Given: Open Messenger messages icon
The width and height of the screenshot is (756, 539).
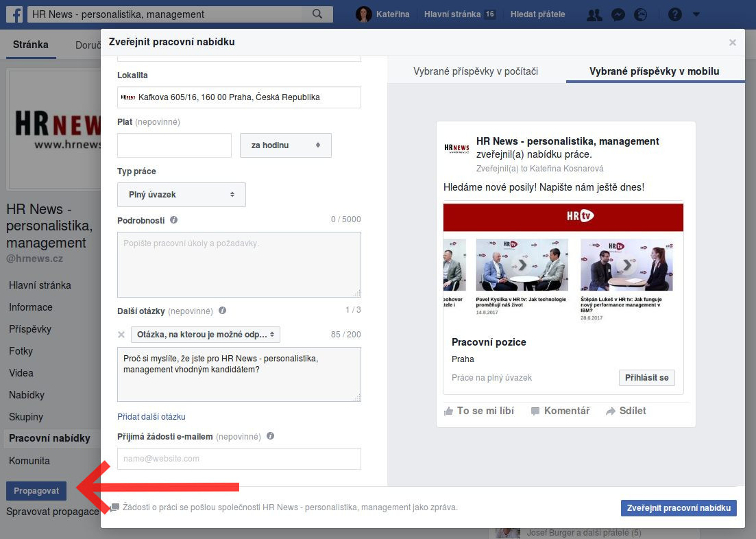Looking at the screenshot, I should pyautogui.click(x=618, y=14).
